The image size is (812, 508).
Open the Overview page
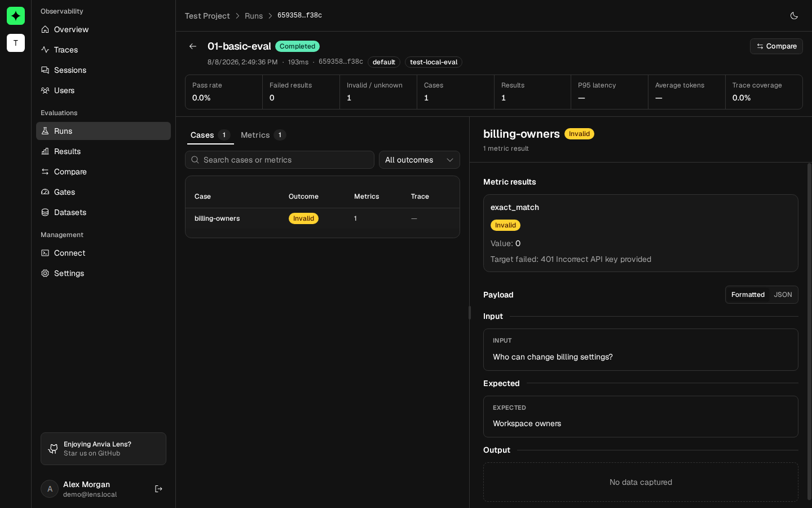(103, 29)
